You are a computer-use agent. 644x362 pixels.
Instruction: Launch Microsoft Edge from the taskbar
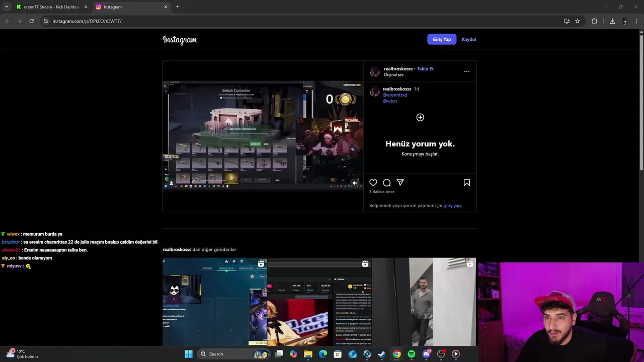(x=323, y=354)
